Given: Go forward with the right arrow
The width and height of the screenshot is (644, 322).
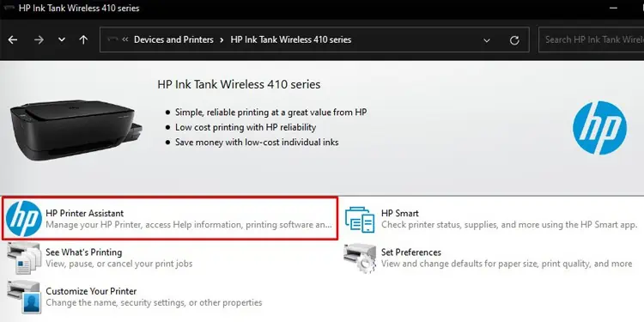Looking at the screenshot, I should (39, 39).
